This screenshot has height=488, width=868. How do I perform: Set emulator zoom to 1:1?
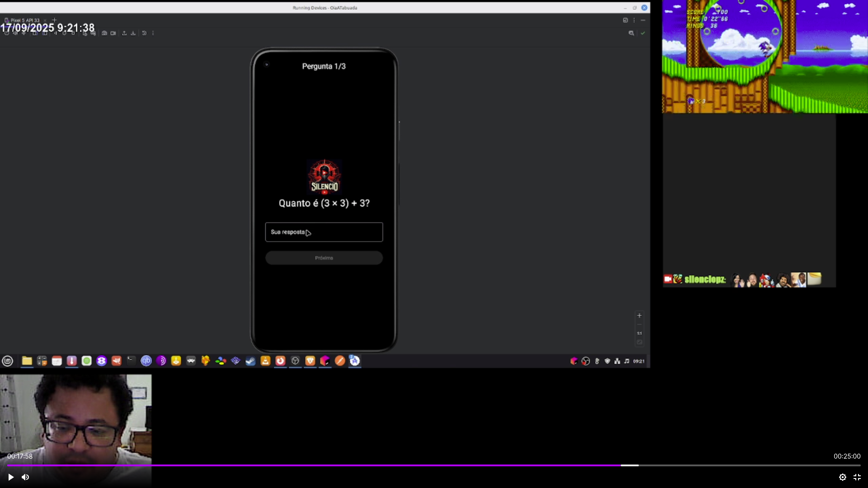pyautogui.click(x=639, y=333)
